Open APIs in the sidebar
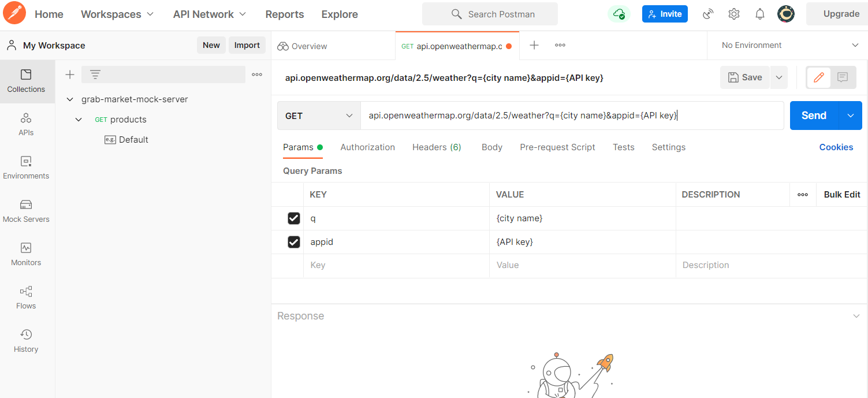 point(27,124)
